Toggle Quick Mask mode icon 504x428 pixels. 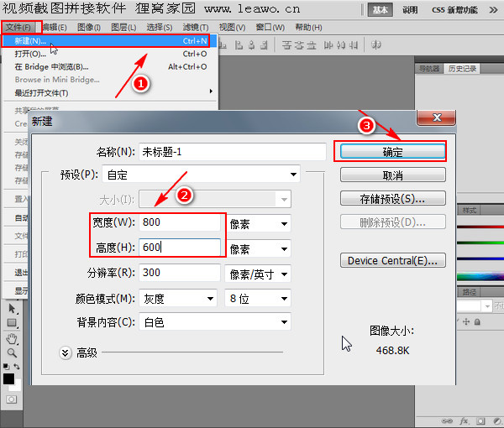click(x=12, y=399)
